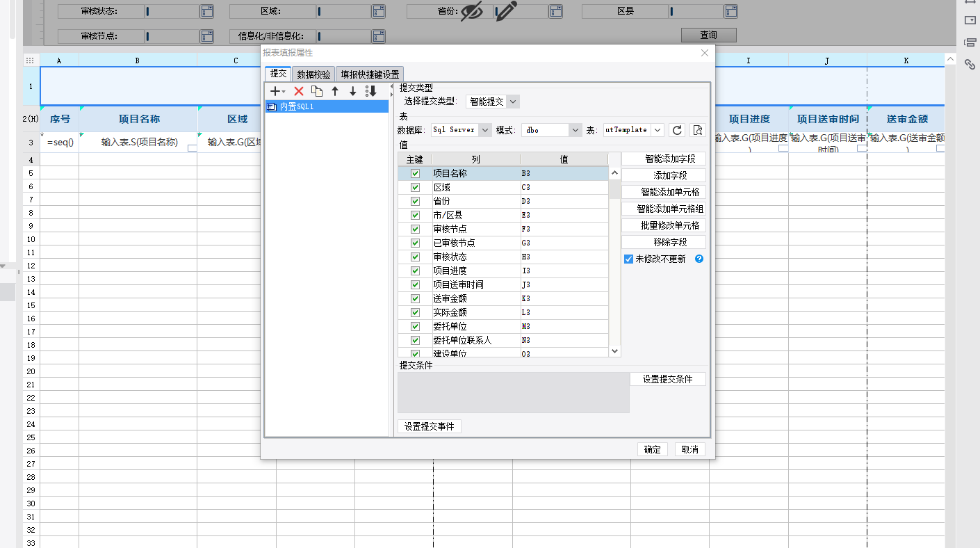Click the 批量修改单元格 button
Viewport: 980px width, 548px height.
pyautogui.click(x=664, y=225)
